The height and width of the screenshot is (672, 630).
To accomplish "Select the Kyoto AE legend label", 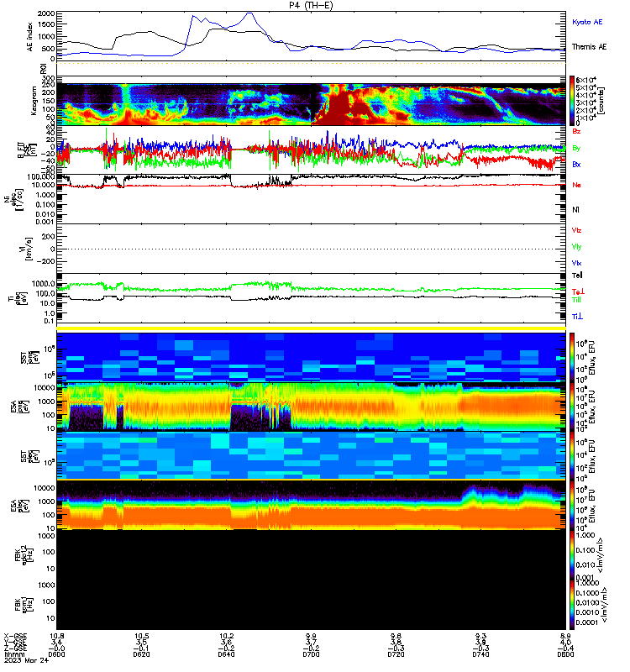I will pyautogui.click(x=587, y=22).
